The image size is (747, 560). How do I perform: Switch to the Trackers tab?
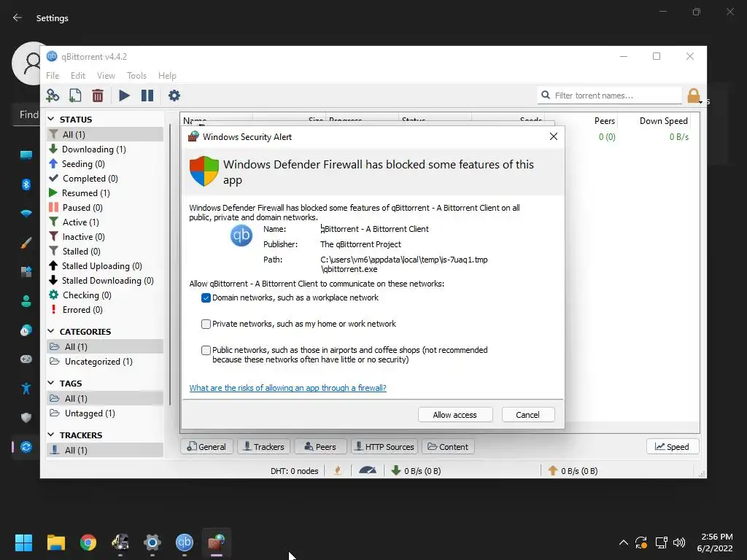263,447
